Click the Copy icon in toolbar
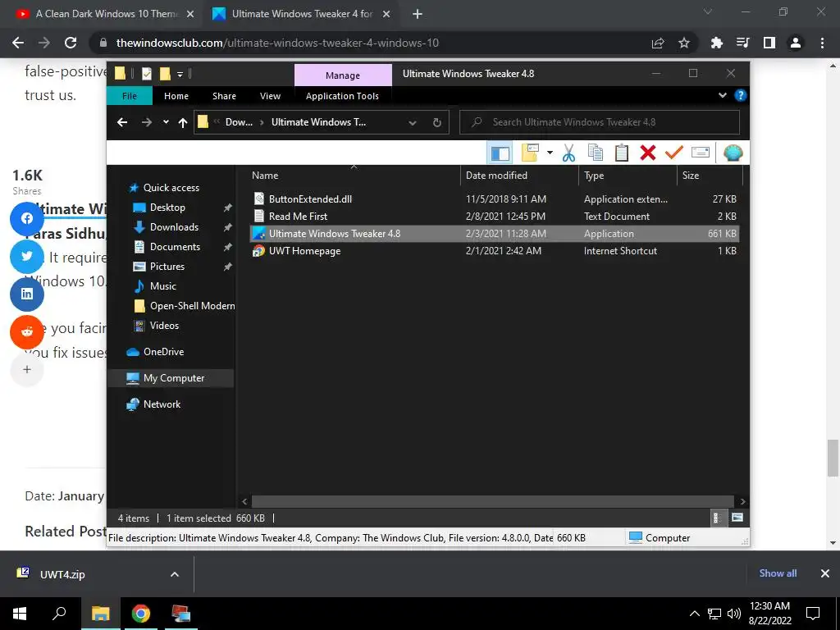The image size is (840, 630). point(596,153)
